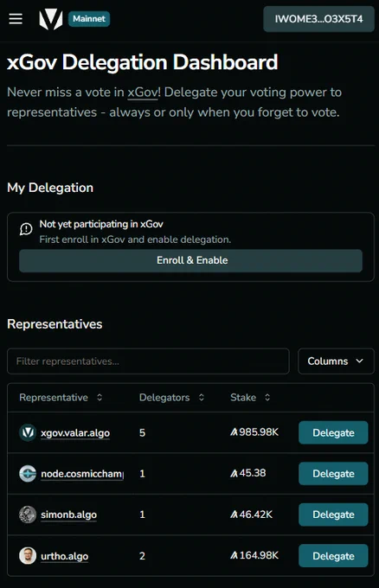Focus the Filter representatives input field
Screen dimensions: 379x588
click(x=148, y=361)
